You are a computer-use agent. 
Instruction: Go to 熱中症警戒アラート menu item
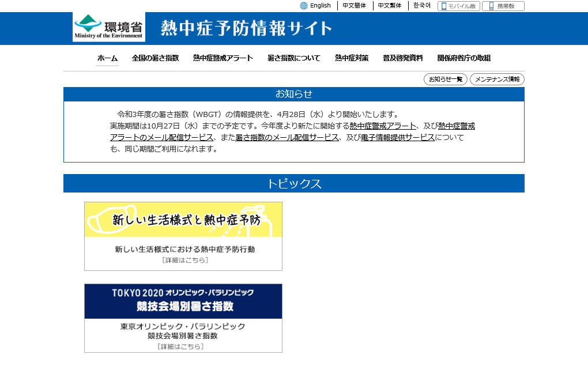click(223, 58)
